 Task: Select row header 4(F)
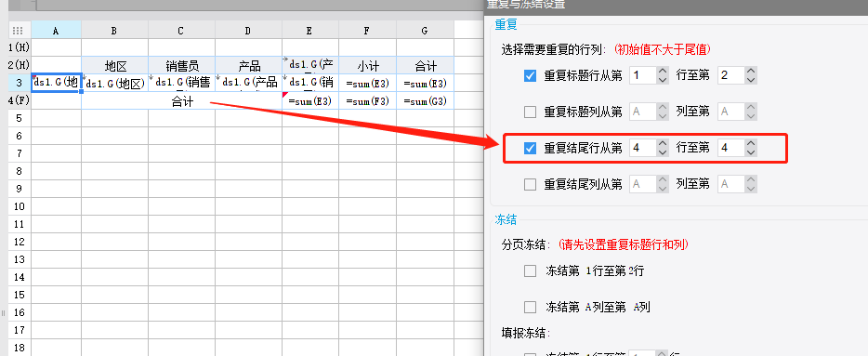(20, 100)
